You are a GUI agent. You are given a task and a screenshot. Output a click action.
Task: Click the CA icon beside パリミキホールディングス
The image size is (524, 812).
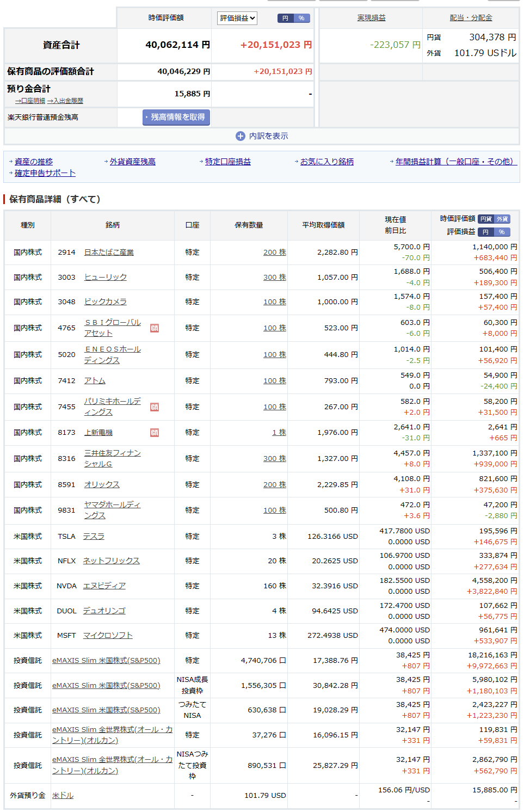155,407
